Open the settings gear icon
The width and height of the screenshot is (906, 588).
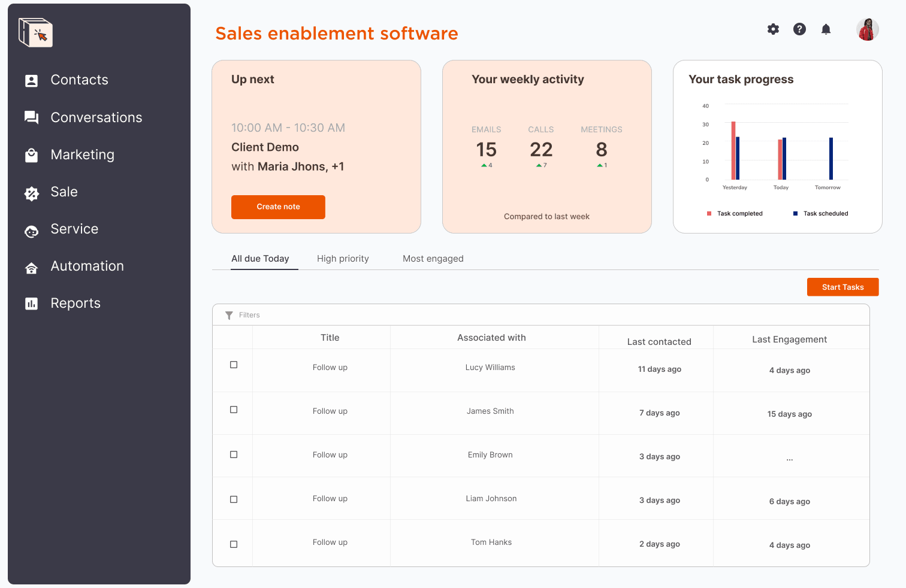tap(773, 29)
